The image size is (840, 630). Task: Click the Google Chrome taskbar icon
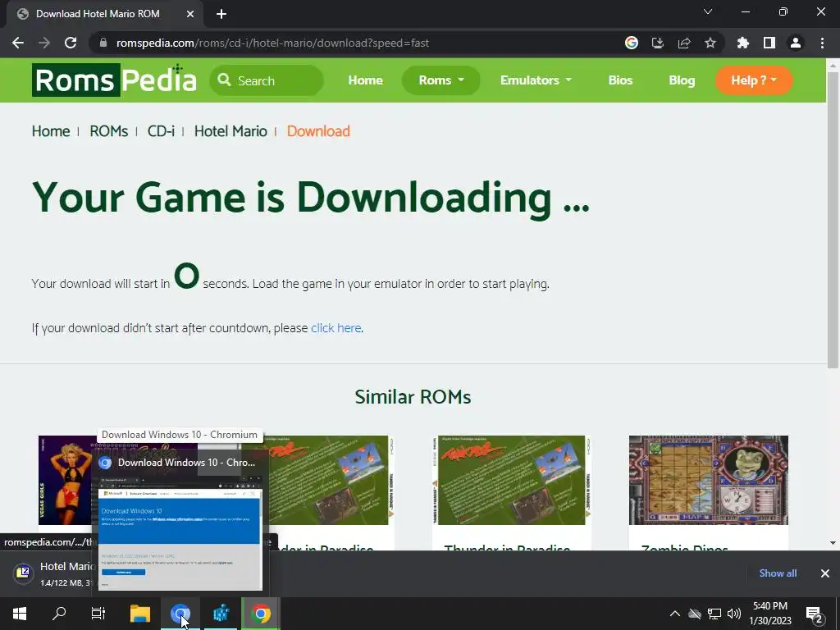(x=261, y=614)
